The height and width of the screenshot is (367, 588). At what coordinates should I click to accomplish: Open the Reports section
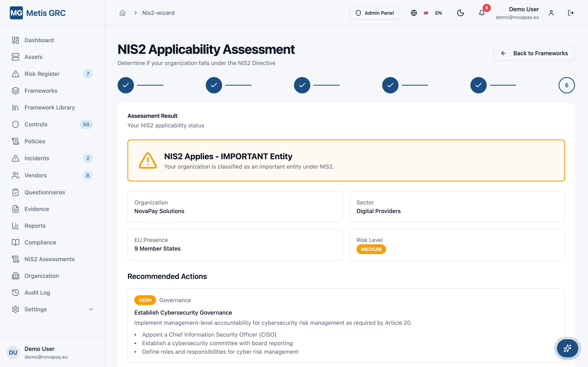pos(35,226)
